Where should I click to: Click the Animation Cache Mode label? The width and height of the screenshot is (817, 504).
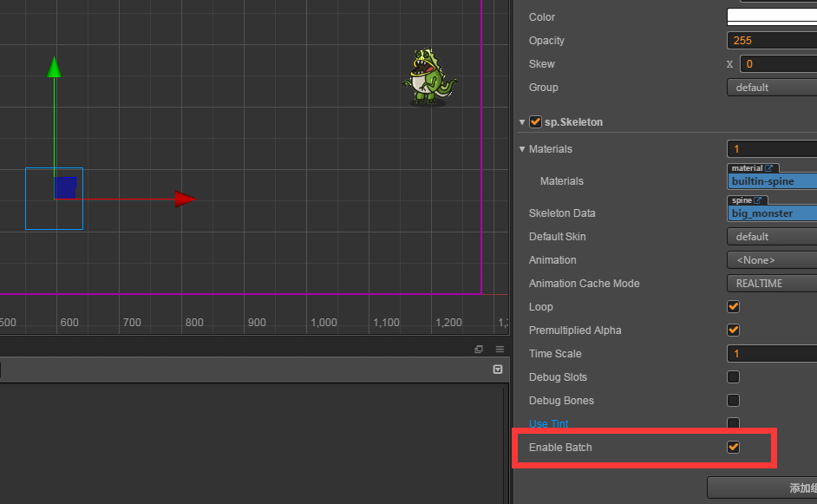(x=584, y=284)
